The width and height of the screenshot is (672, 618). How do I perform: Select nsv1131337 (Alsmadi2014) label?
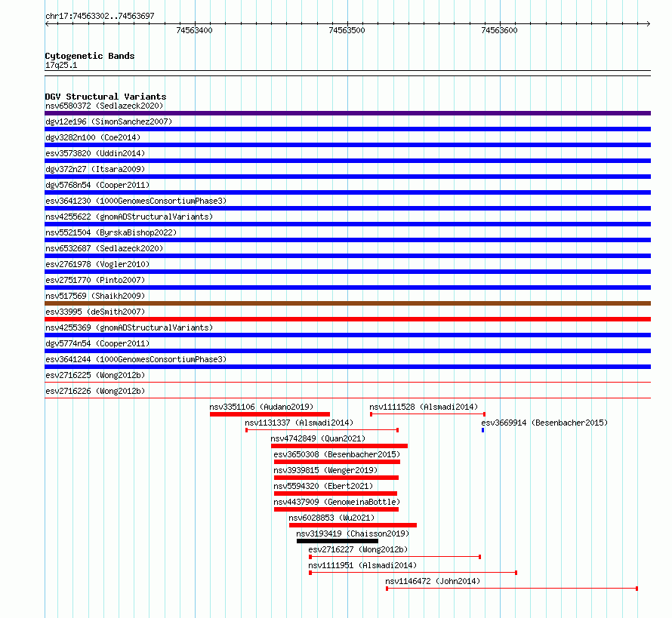click(299, 423)
